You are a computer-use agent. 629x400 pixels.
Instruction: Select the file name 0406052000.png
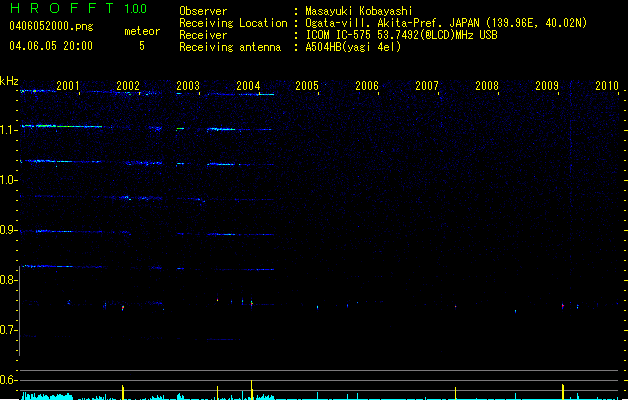[x=51, y=26]
